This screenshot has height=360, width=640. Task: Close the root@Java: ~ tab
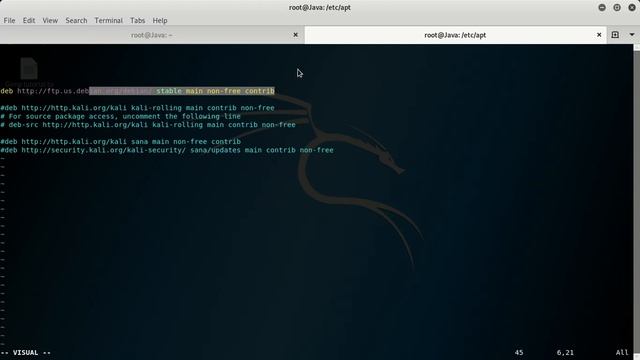pos(296,35)
